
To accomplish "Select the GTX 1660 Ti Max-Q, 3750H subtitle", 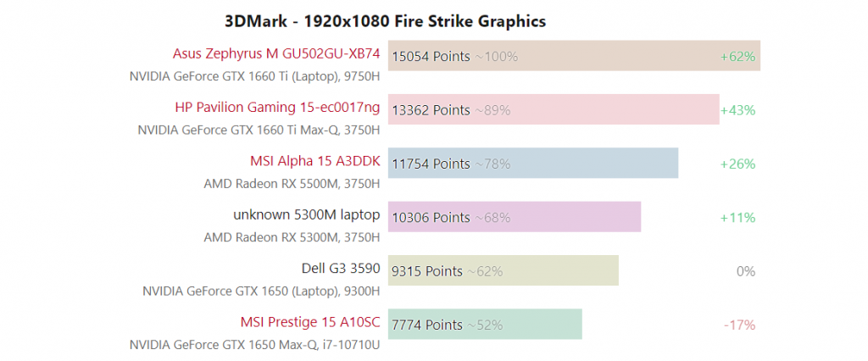I will [259, 130].
